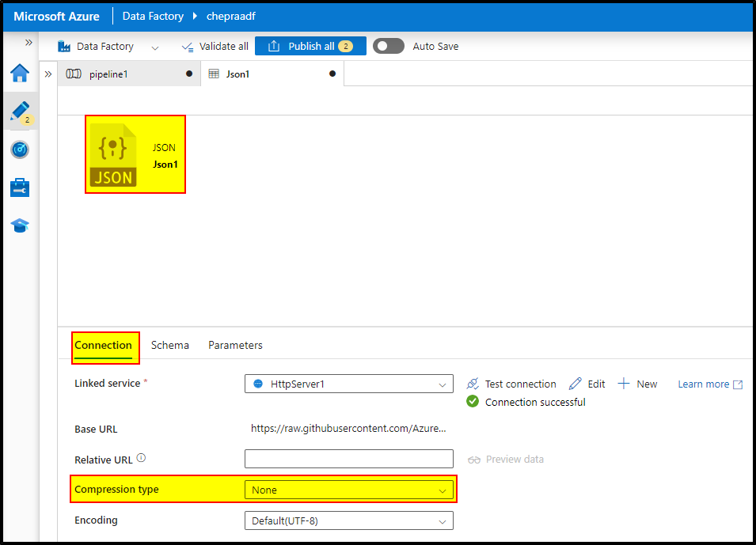Image resolution: width=756 pixels, height=545 pixels.
Task: Open the Home hub icon
Action: (x=20, y=74)
